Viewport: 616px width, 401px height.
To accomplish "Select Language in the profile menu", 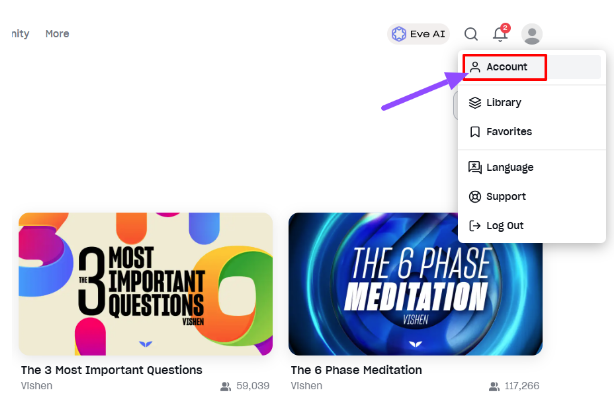I will pyautogui.click(x=532, y=168).
